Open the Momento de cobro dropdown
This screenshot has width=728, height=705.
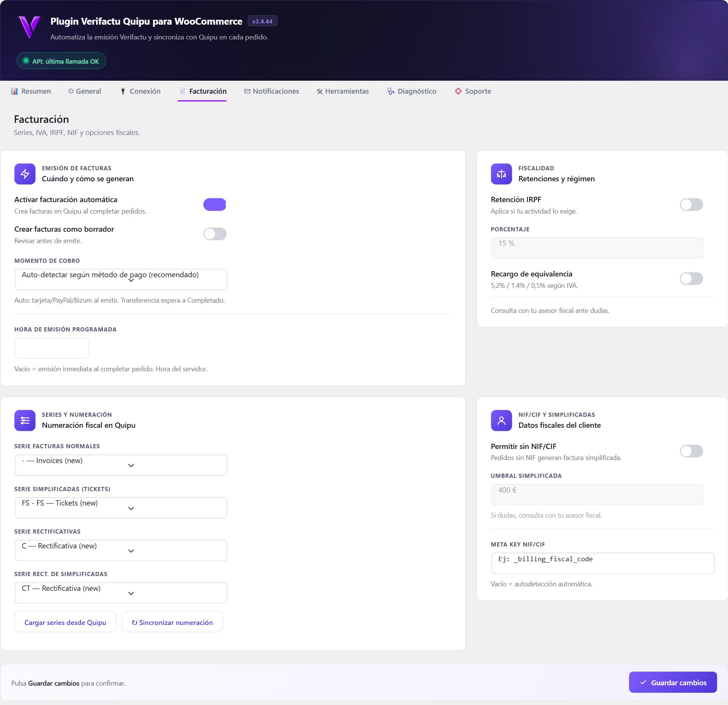coord(121,279)
